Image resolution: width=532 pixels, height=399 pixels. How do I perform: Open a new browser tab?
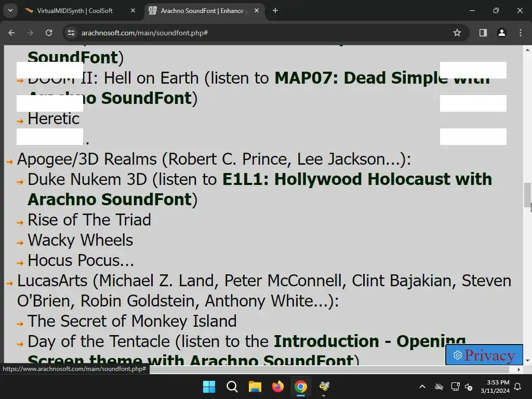click(x=275, y=10)
